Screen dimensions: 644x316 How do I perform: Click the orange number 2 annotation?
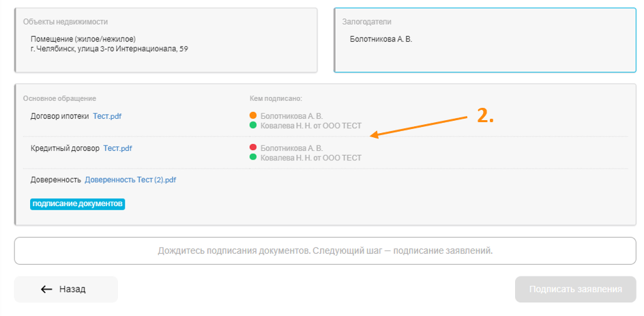(x=485, y=116)
